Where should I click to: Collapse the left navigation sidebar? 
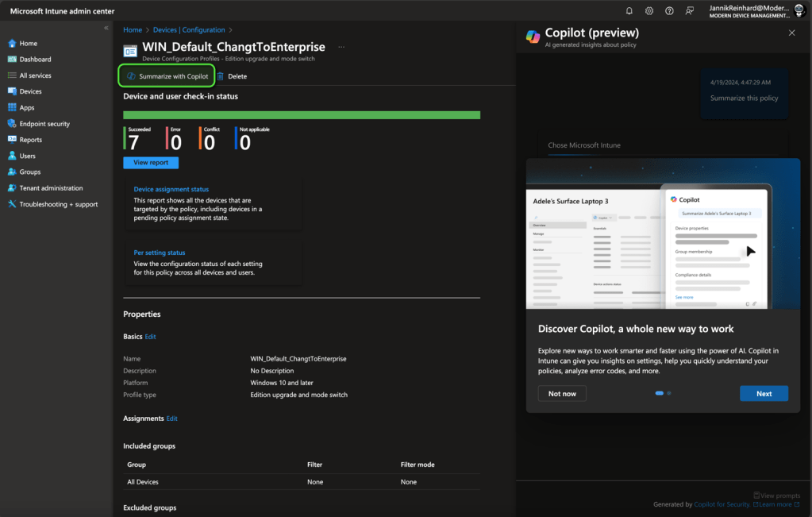106,29
